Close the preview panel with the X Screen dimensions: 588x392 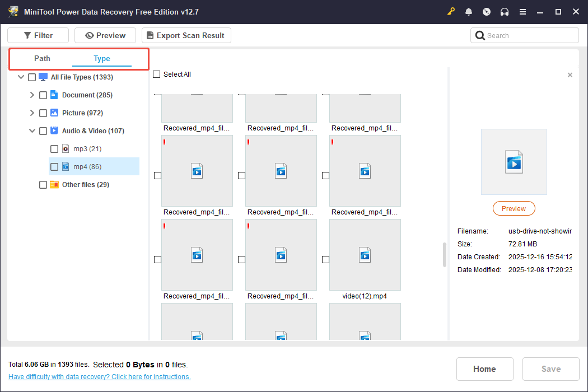point(570,75)
